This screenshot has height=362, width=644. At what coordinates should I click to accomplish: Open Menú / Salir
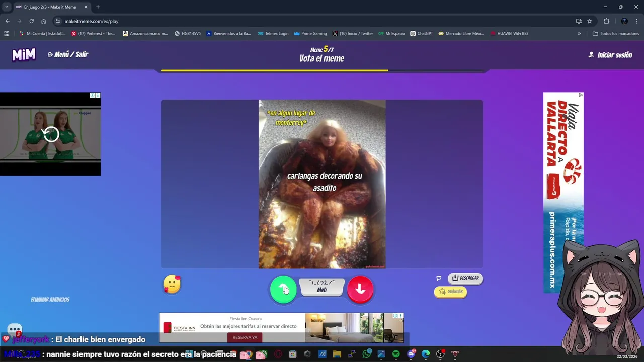pos(68,54)
